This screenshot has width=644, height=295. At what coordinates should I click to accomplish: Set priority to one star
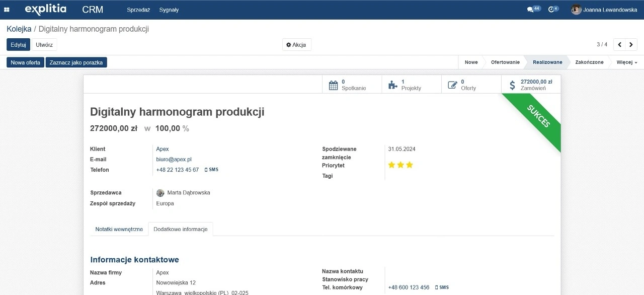click(x=391, y=165)
